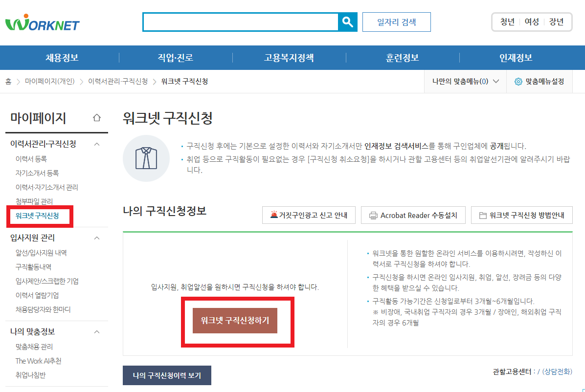Click the magnifier search icon button
The height and width of the screenshot is (392, 585).
[x=347, y=22]
